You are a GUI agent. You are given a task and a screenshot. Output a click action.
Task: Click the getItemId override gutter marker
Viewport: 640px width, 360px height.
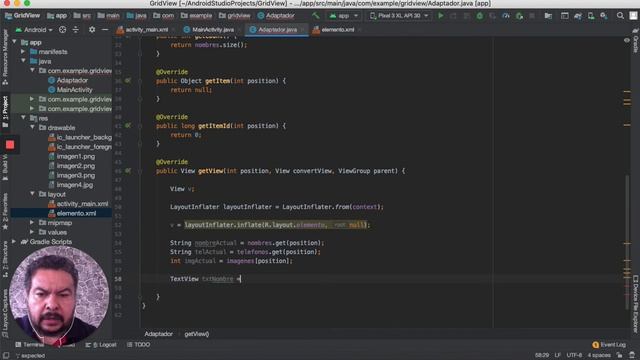coord(128,126)
